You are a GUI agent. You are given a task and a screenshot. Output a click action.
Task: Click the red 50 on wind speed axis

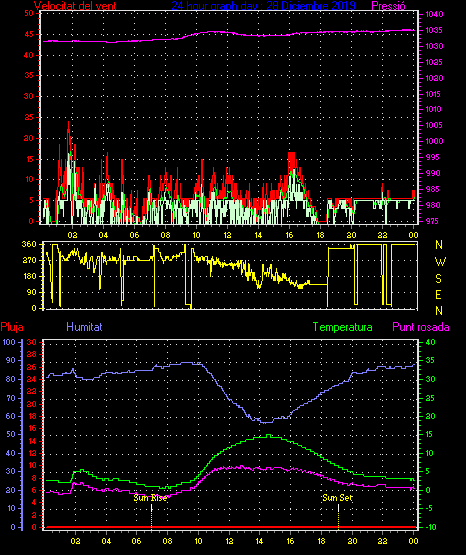pos(29,13)
